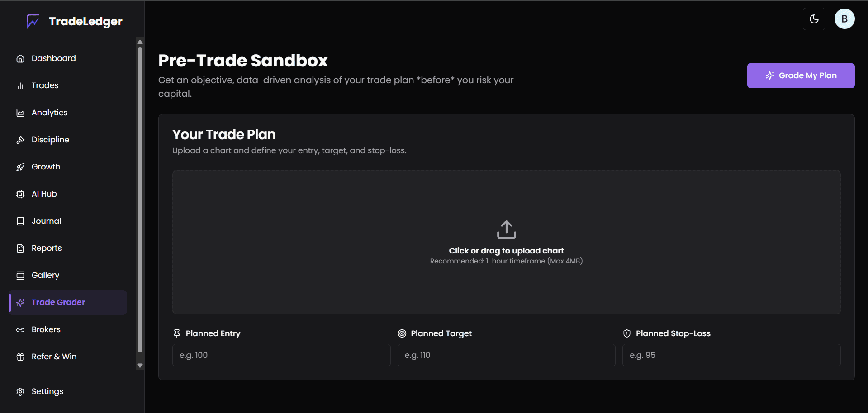The height and width of the screenshot is (413, 868).
Task: Click the sidebar scrollbar down arrow
Action: 140,366
